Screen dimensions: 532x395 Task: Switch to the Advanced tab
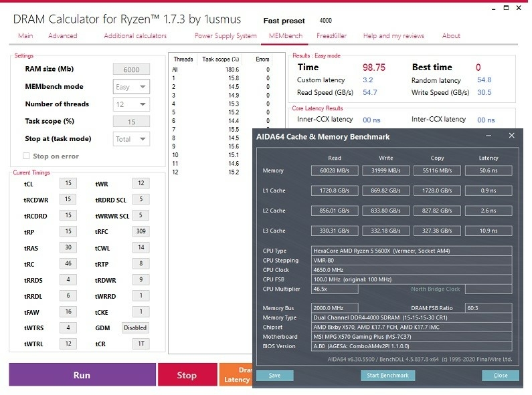tap(62, 35)
